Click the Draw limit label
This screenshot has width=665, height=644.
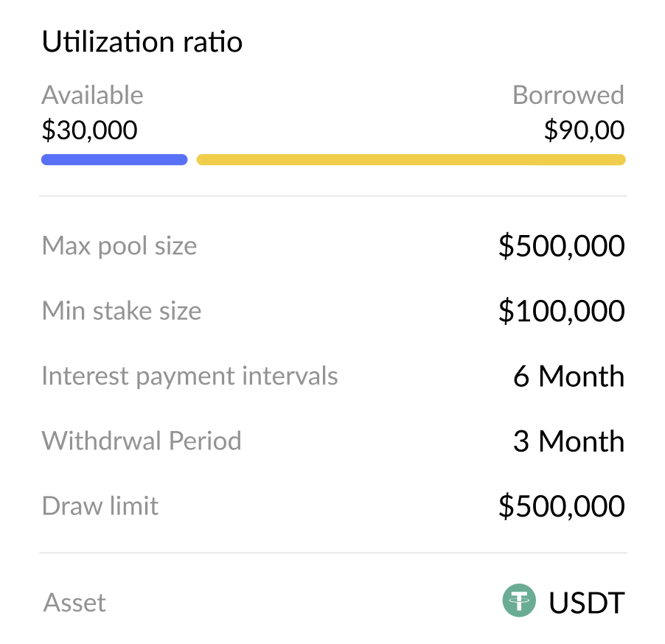pyautogui.click(x=100, y=505)
